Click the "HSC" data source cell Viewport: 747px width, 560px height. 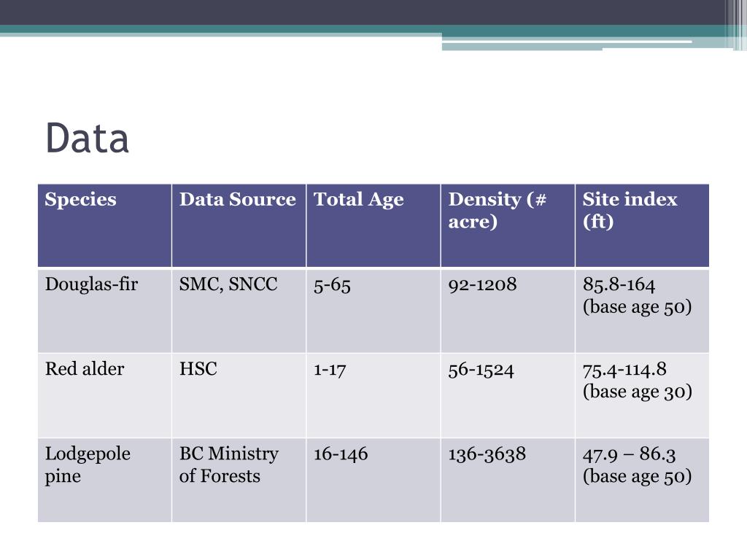[239, 395]
